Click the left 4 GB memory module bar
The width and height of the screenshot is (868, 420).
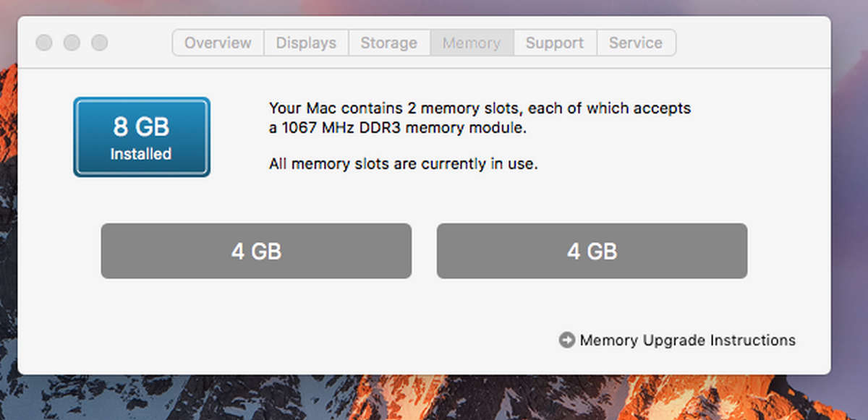pyautogui.click(x=256, y=251)
